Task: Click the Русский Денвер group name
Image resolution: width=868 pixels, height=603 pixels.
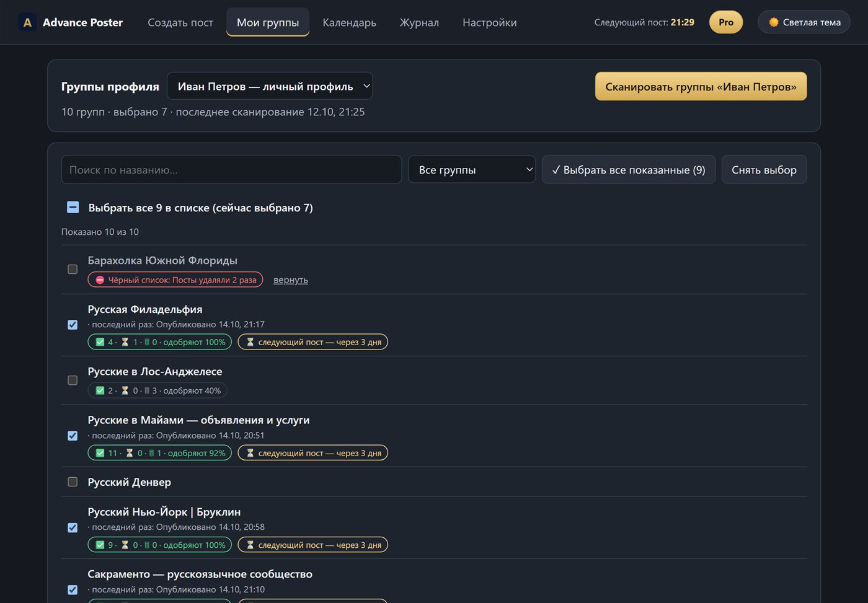Action: tap(130, 482)
